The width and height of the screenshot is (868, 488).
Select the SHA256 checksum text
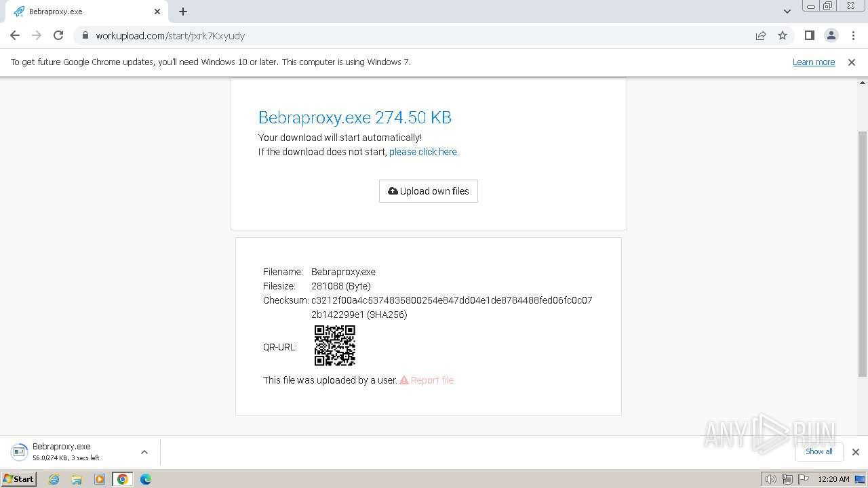pos(452,308)
